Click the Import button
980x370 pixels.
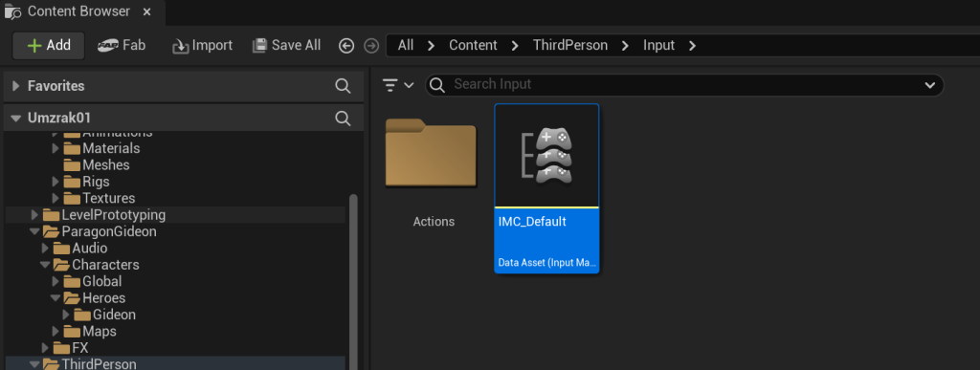tap(203, 46)
